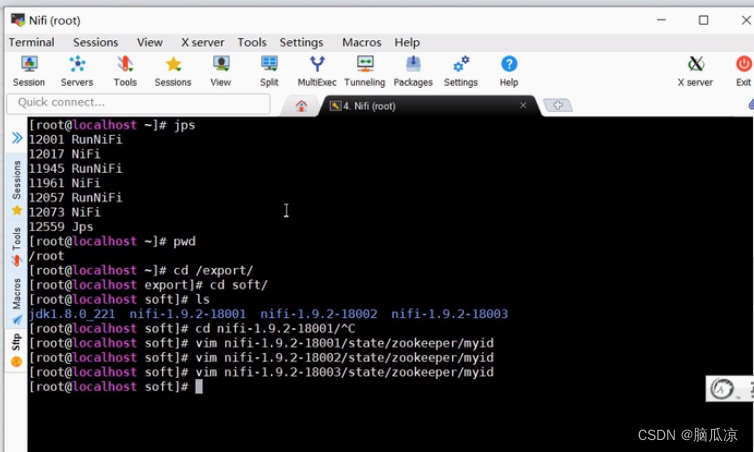
Task: Open the Sessions menu
Action: (95, 42)
